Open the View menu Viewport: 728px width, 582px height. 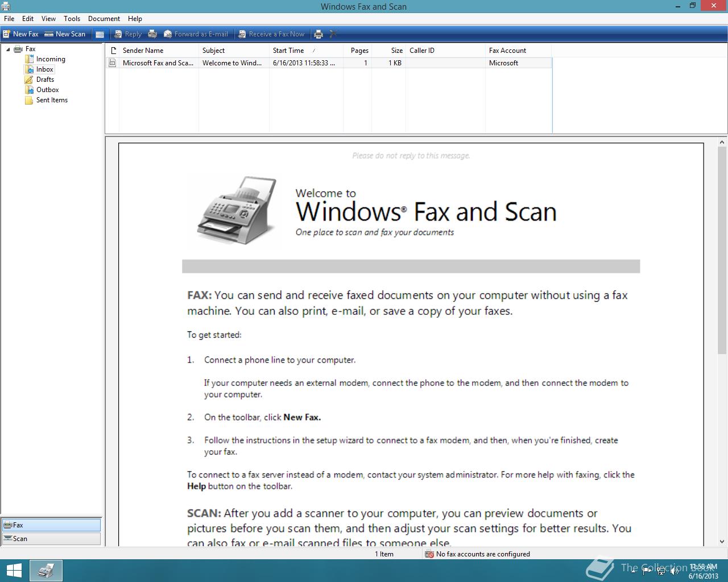point(48,19)
